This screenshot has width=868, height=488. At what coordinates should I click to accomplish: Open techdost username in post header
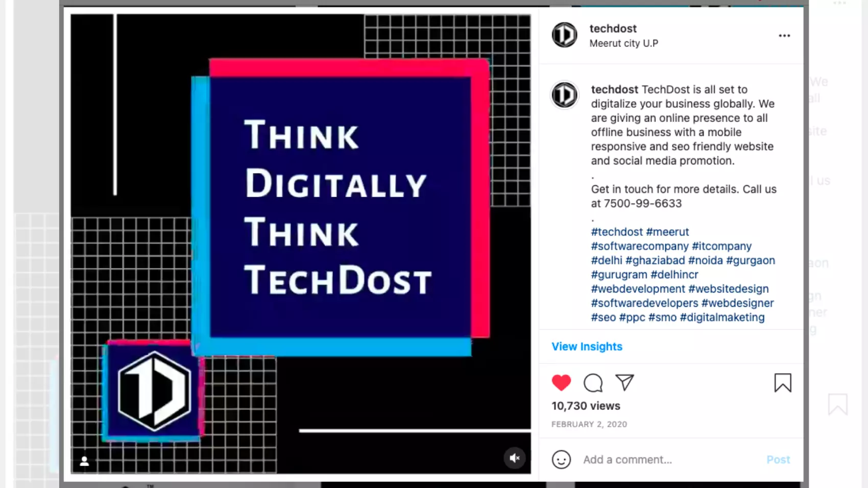(x=613, y=29)
